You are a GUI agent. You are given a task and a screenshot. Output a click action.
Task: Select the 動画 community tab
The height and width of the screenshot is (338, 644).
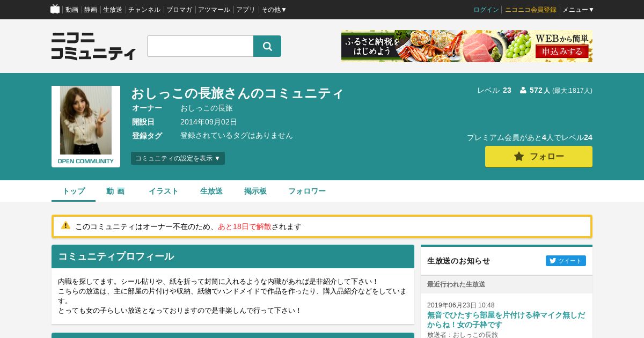(115, 191)
